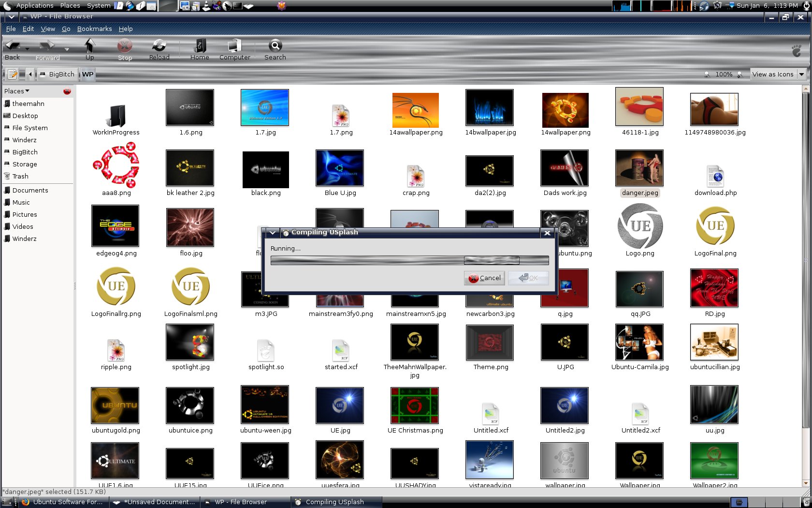This screenshot has height=508, width=812.
Task: Open Computer from the toolbar
Action: coord(235,49)
